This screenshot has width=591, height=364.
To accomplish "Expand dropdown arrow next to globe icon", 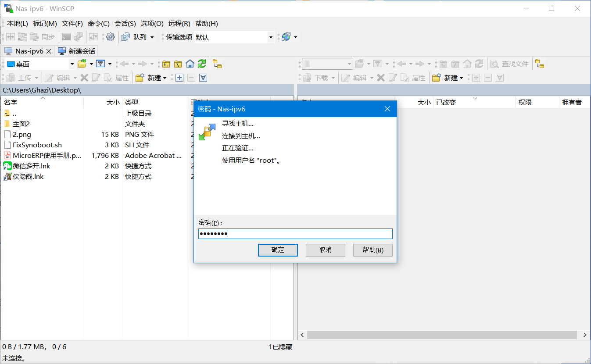I will (x=295, y=37).
